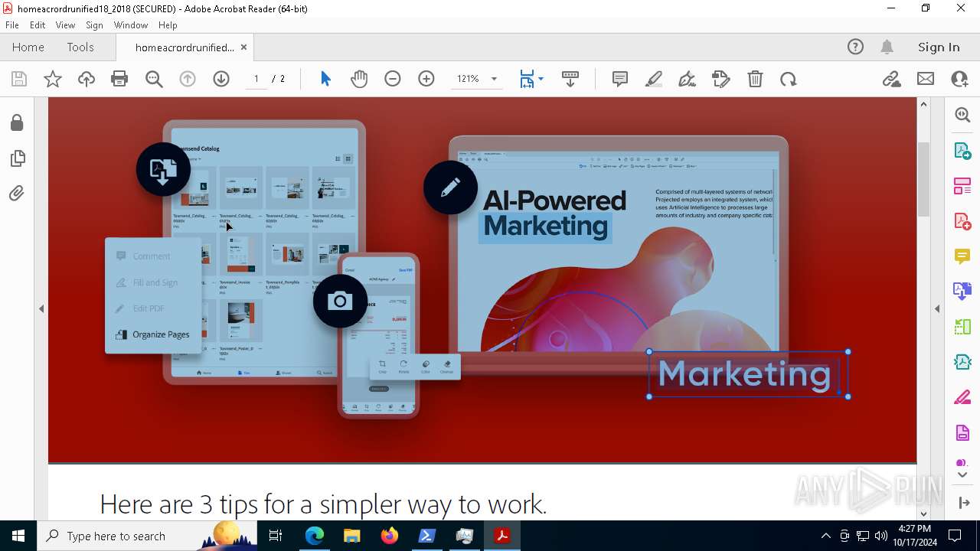Open the notifications bell
The height and width of the screenshot is (551, 980).
point(887,47)
